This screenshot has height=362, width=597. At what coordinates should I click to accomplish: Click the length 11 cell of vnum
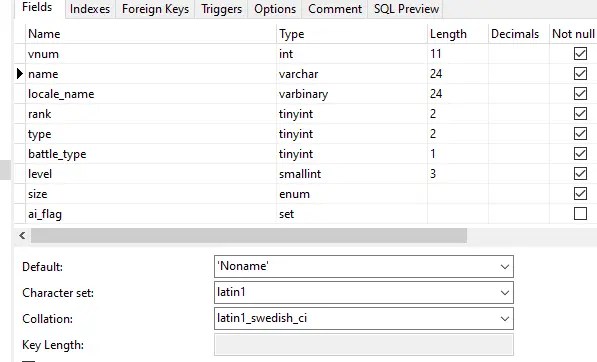coord(458,54)
